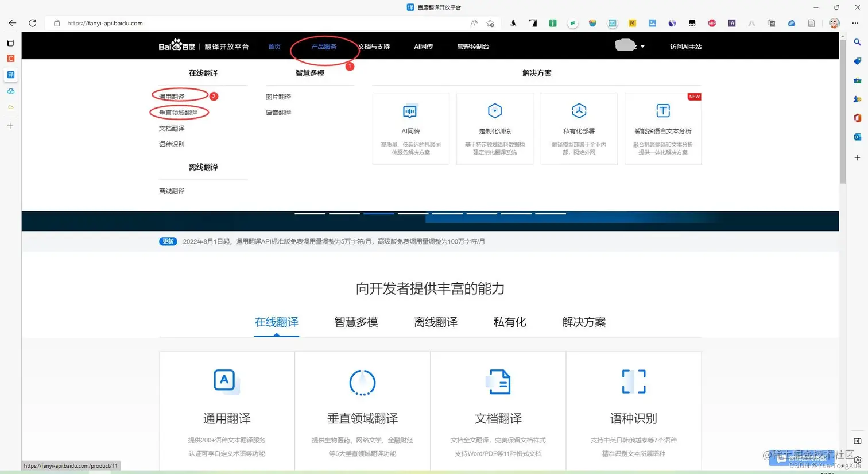Click the Microsoft 365 icon in right sidebar
Viewport: 868px width, 474px height.
pos(858,118)
